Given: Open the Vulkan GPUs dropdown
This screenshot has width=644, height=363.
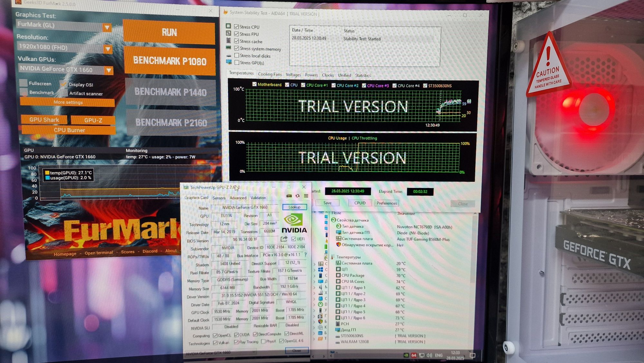Looking at the screenshot, I should [109, 70].
